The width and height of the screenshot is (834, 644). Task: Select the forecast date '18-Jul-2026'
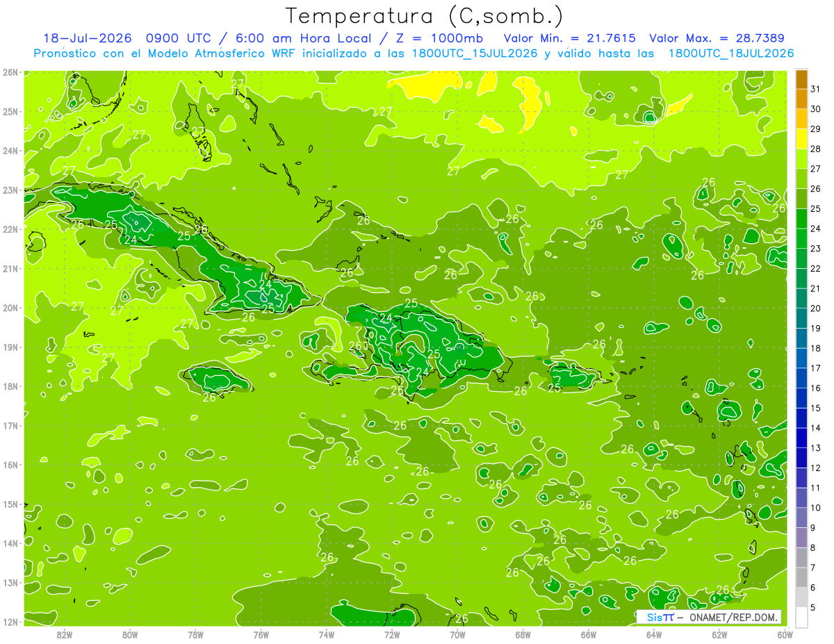click(88, 38)
